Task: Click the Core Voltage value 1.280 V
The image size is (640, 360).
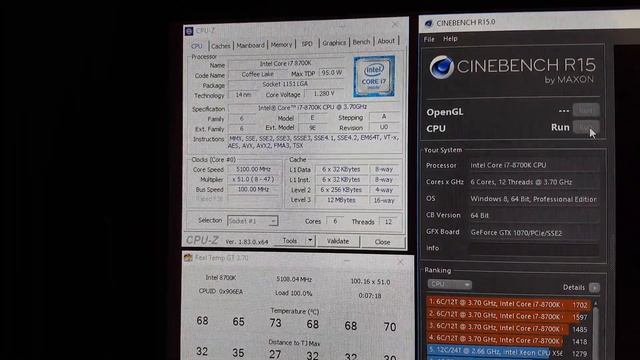Action: pyautogui.click(x=324, y=93)
